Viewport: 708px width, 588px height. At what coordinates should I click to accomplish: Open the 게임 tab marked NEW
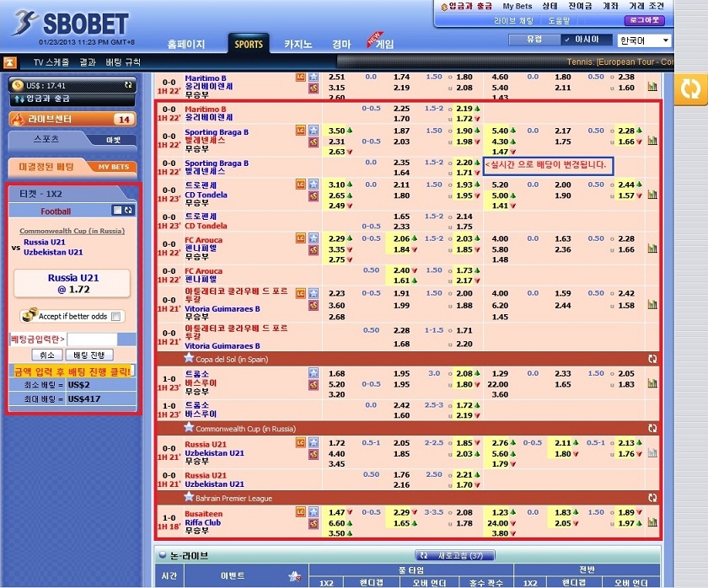(384, 44)
